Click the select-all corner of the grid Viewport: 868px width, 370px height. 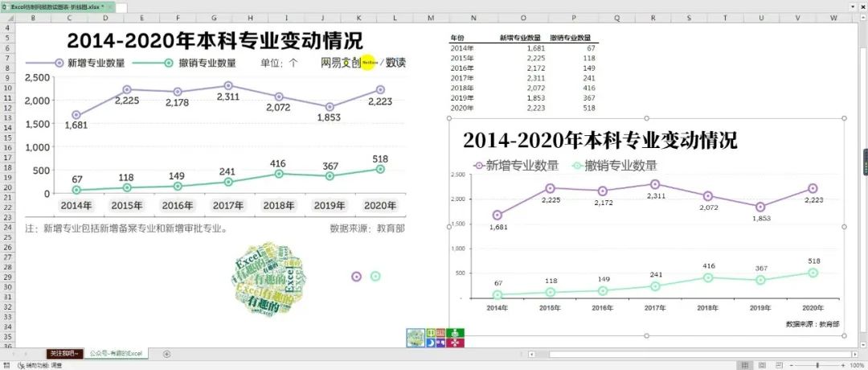[x=6, y=18]
